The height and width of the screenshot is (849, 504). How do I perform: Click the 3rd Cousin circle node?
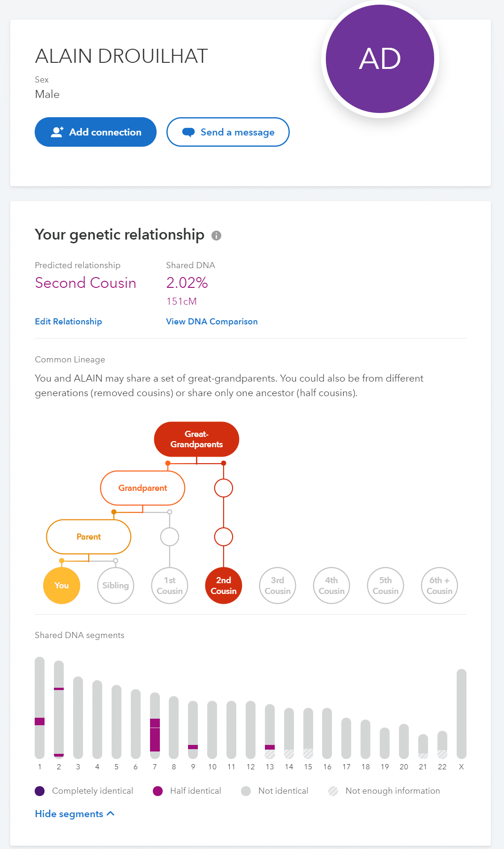(x=278, y=586)
